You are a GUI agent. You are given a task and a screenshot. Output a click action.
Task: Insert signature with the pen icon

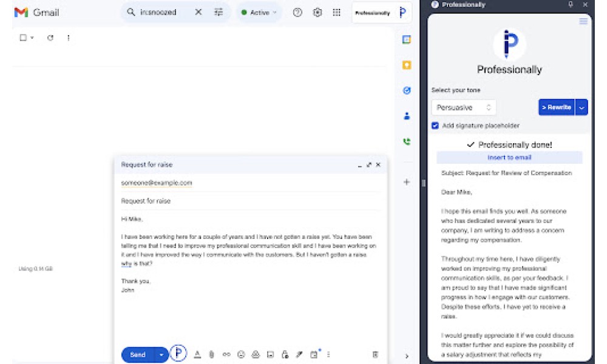299,354
